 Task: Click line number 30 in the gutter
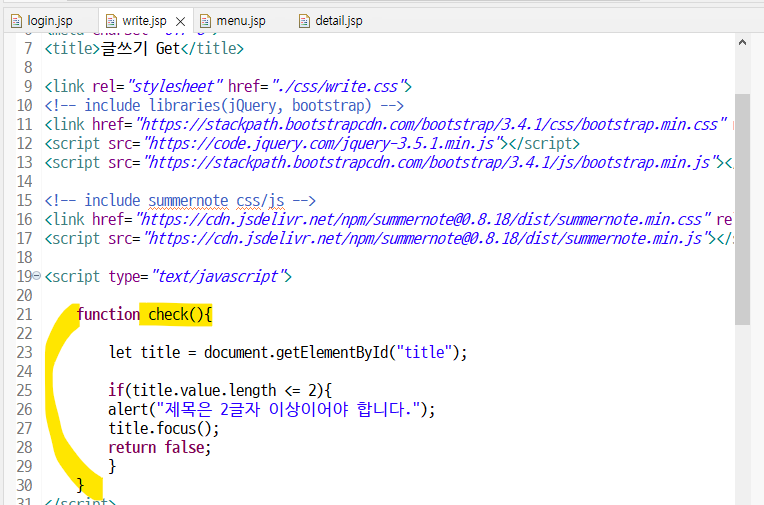pyautogui.click(x=24, y=486)
